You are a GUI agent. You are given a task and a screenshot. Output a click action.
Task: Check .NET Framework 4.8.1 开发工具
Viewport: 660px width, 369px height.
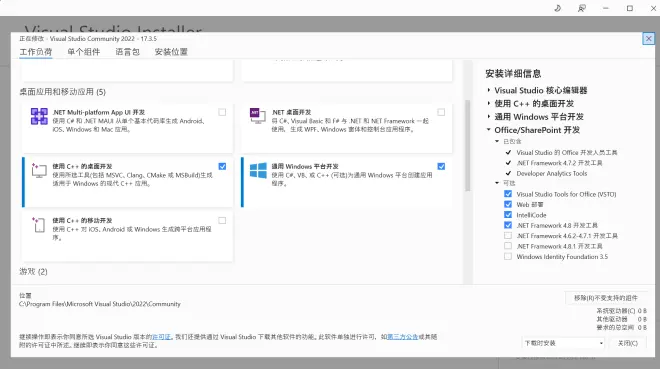click(508, 246)
